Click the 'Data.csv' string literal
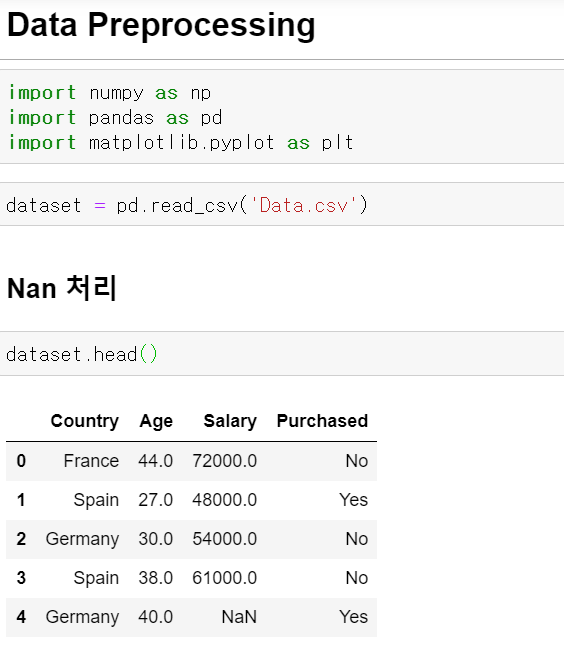This screenshot has height=662, width=564. point(304,206)
